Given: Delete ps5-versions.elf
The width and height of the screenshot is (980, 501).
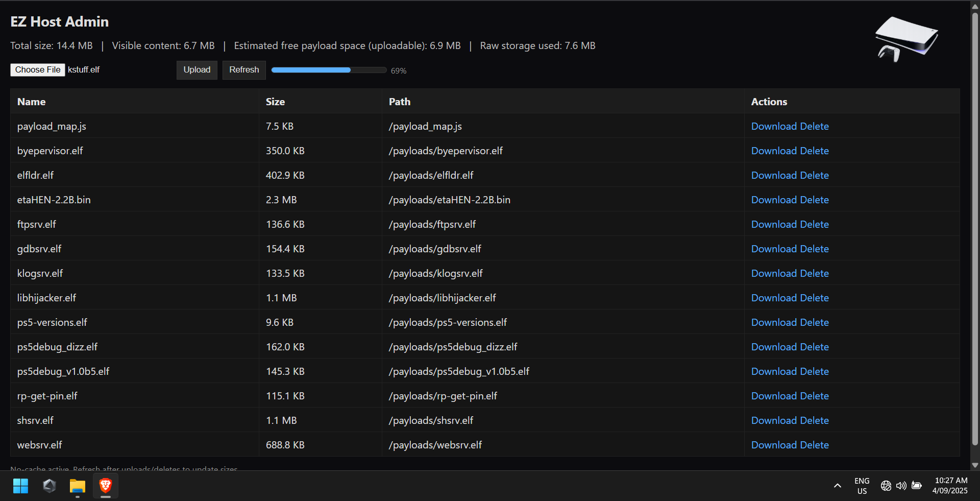Looking at the screenshot, I should click(814, 322).
